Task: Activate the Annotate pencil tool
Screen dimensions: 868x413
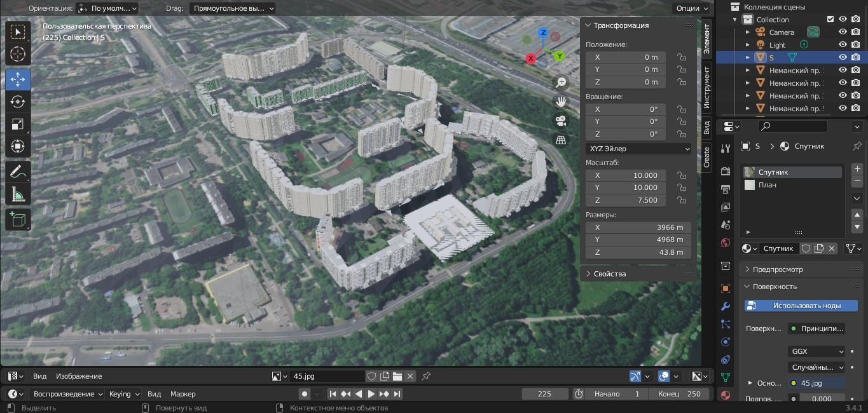Action: (x=18, y=171)
